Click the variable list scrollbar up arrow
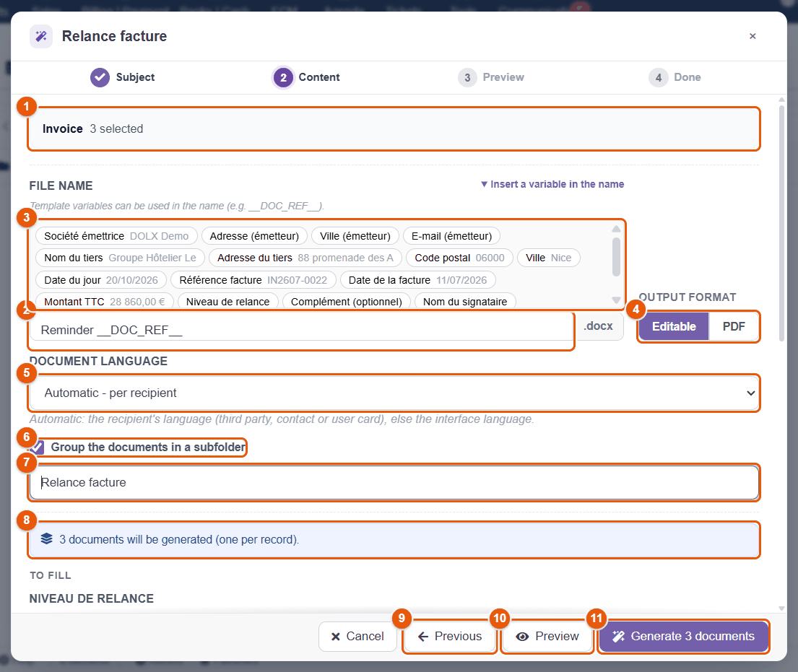 click(616, 228)
